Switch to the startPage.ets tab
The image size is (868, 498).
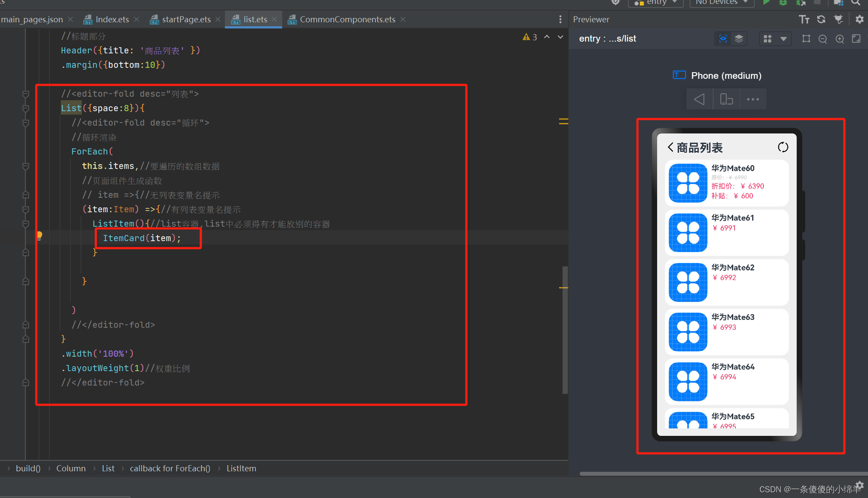(x=186, y=19)
